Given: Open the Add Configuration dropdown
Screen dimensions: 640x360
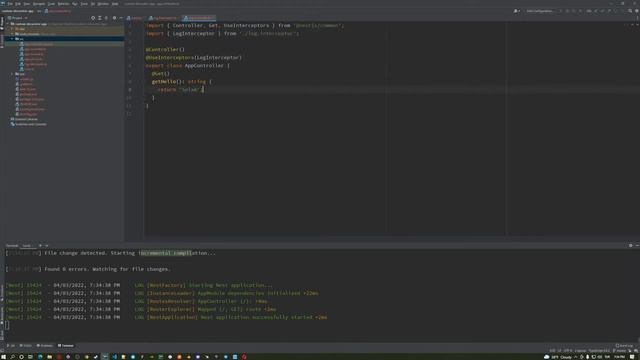Looking at the screenshot, I should point(540,11).
